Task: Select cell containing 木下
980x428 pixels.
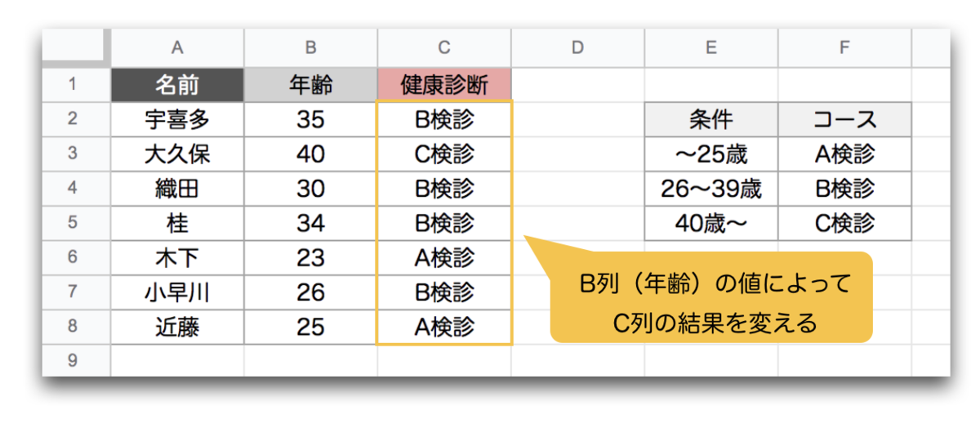Action: point(177,257)
